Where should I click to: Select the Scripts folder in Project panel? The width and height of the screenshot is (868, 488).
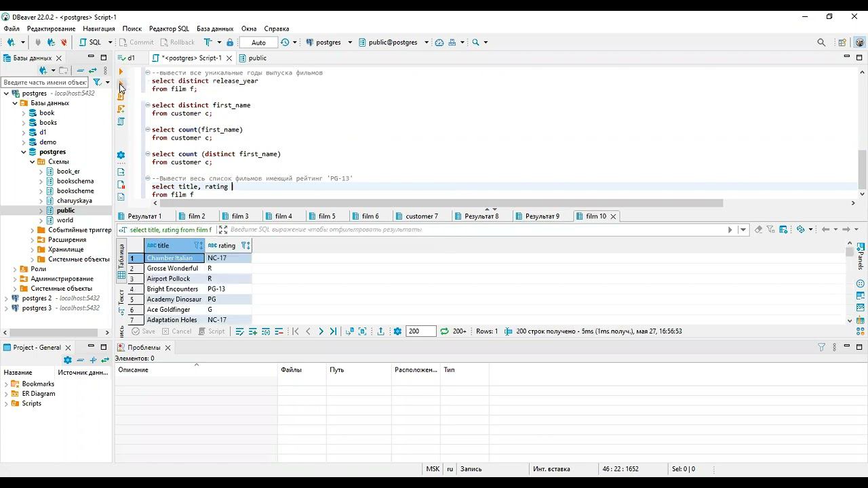pos(31,403)
